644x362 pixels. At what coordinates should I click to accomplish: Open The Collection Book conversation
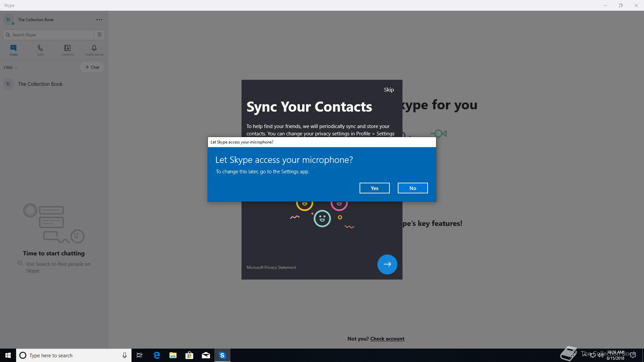point(54,84)
